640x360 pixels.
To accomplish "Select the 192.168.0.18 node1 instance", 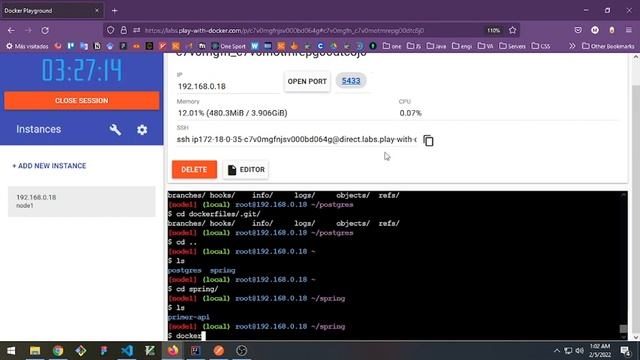I will point(82,201).
